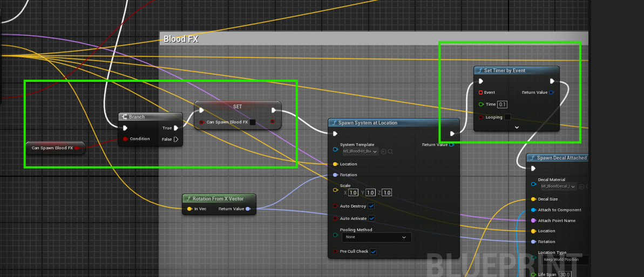The width and height of the screenshot is (644, 277).
Task: Toggle the Pre Cull Check checkbox
Action: click(x=373, y=251)
